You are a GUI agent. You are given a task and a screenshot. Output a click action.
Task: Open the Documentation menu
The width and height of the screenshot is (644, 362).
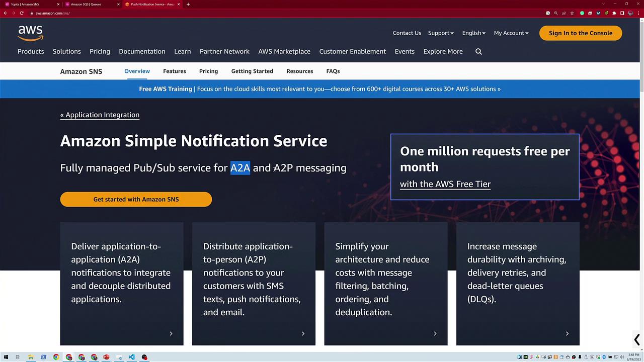click(142, 51)
